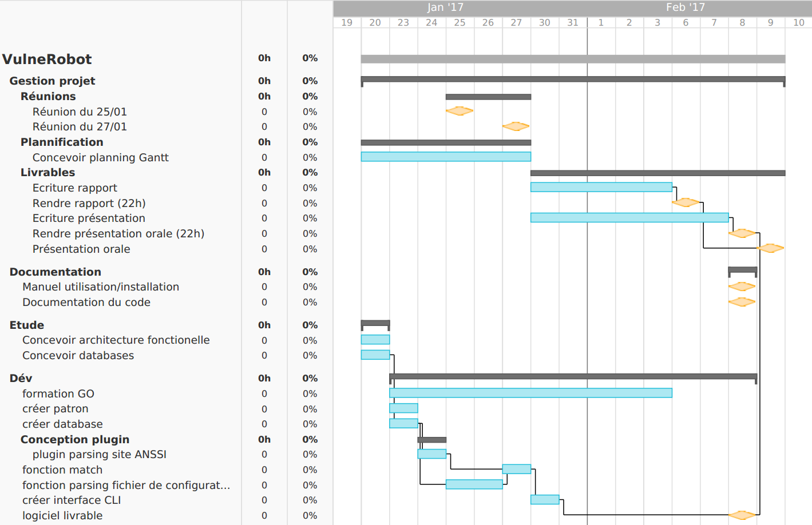The height and width of the screenshot is (525, 812).
Task: Click the Concevoir planning Gantt bar
Action: [446, 157]
